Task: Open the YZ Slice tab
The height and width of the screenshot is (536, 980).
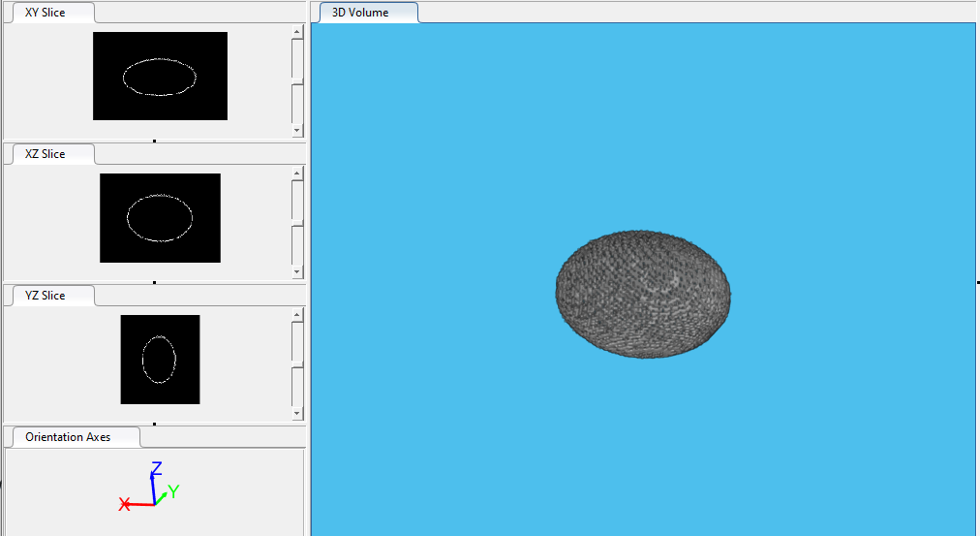Action: [46, 296]
